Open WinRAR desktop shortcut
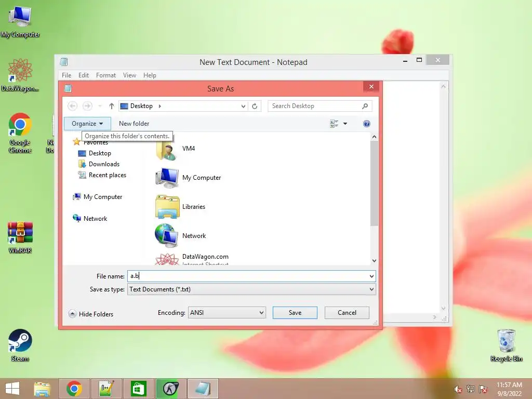This screenshot has height=399, width=532. pyautogui.click(x=20, y=237)
